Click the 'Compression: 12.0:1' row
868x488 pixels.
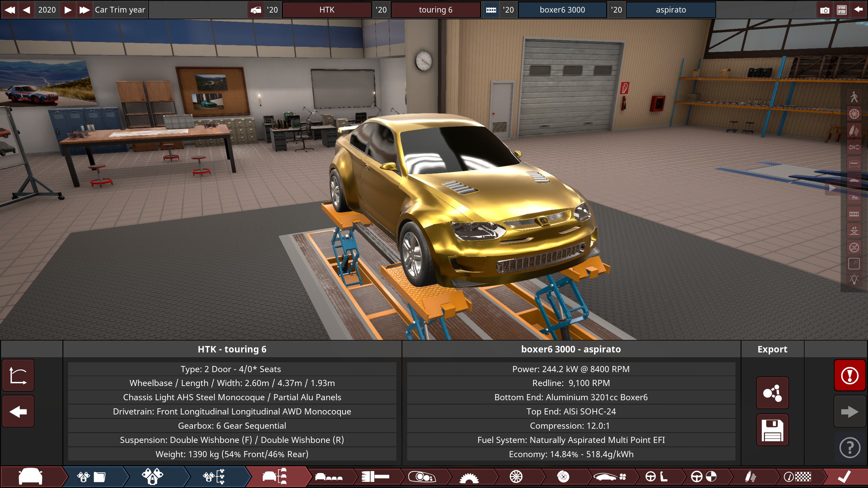tap(571, 426)
